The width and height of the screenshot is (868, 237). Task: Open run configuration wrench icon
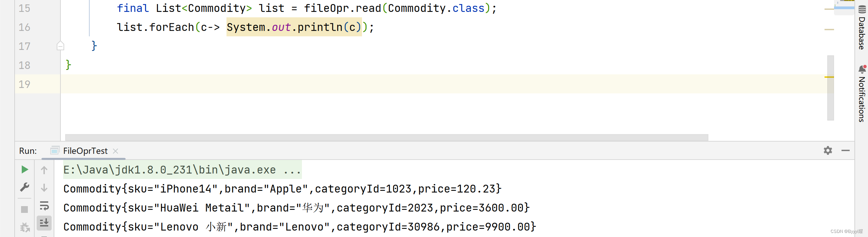pyautogui.click(x=24, y=187)
